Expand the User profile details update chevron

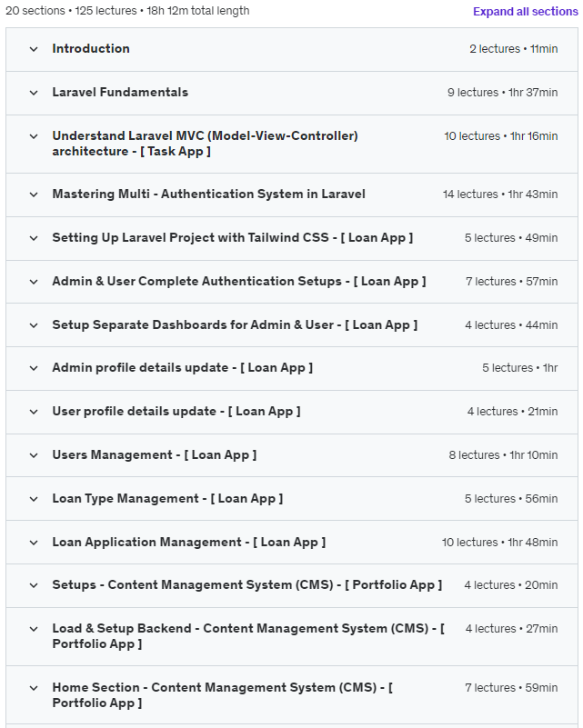coord(34,412)
